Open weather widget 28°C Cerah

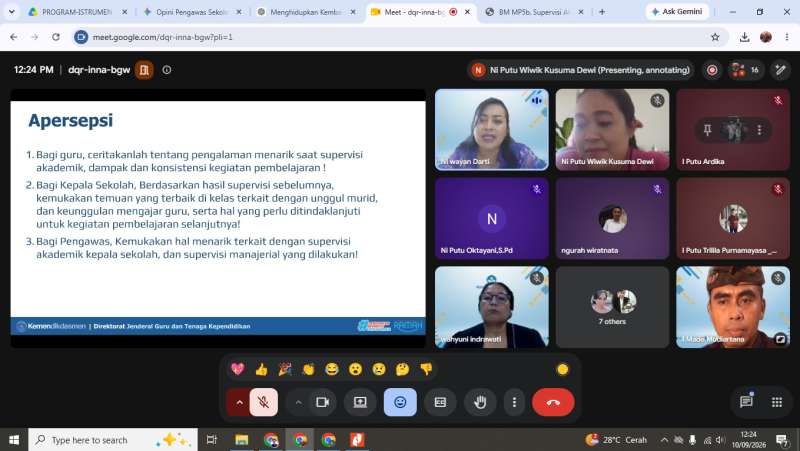click(x=616, y=440)
